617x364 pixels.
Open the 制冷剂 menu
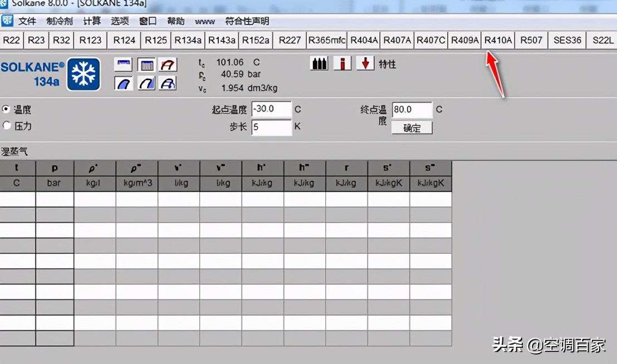tap(60, 21)
